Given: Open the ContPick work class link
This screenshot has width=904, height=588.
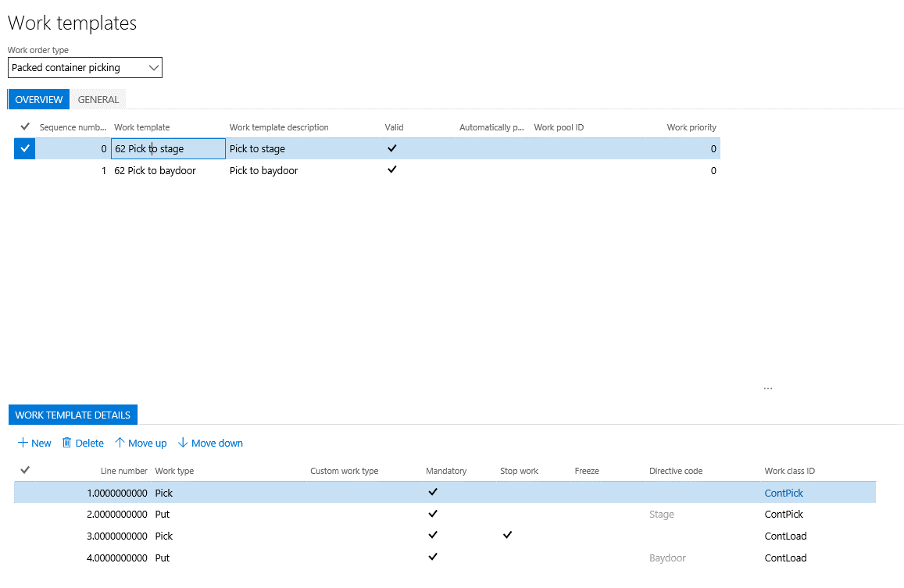Looking at the screenshot, I should tap(784, 493).
